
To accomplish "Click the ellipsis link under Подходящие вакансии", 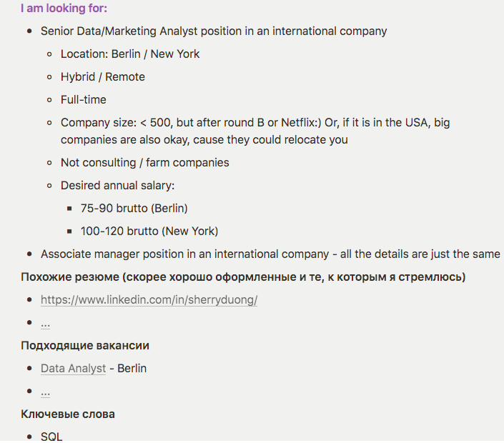I will point(45,392).
